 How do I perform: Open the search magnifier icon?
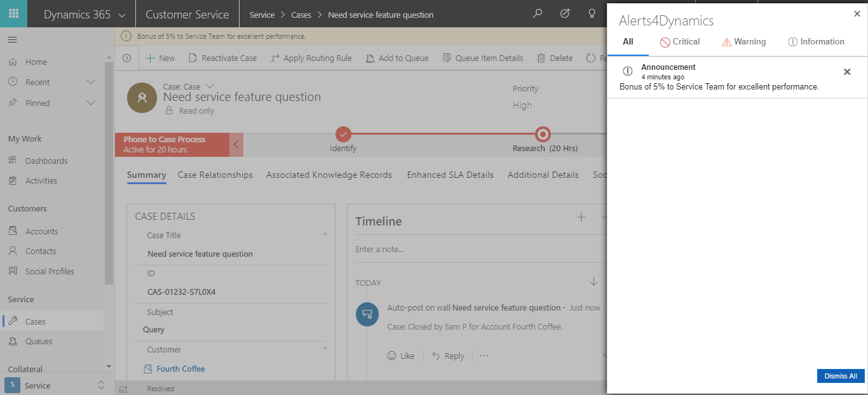(538, 13)
